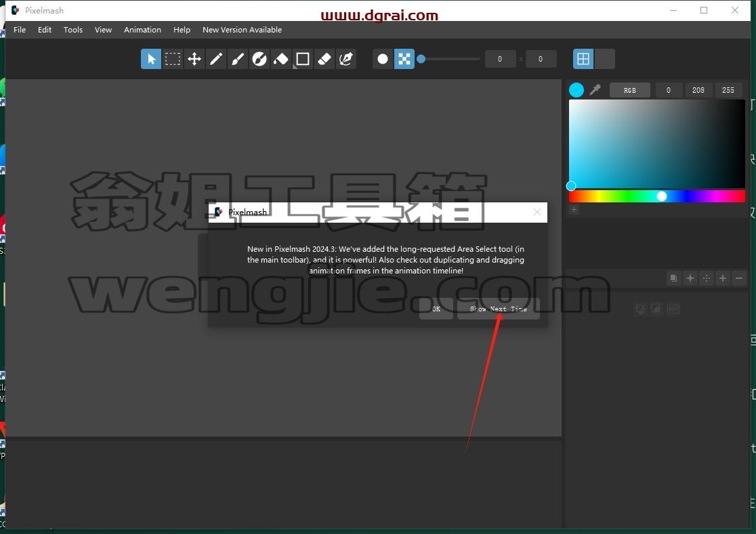Select the arrow pointer tool

tap(151, 60)
